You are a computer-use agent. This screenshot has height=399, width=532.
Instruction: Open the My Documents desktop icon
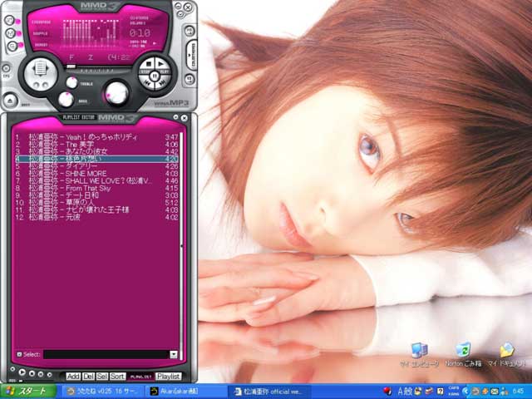coord(506,352)
